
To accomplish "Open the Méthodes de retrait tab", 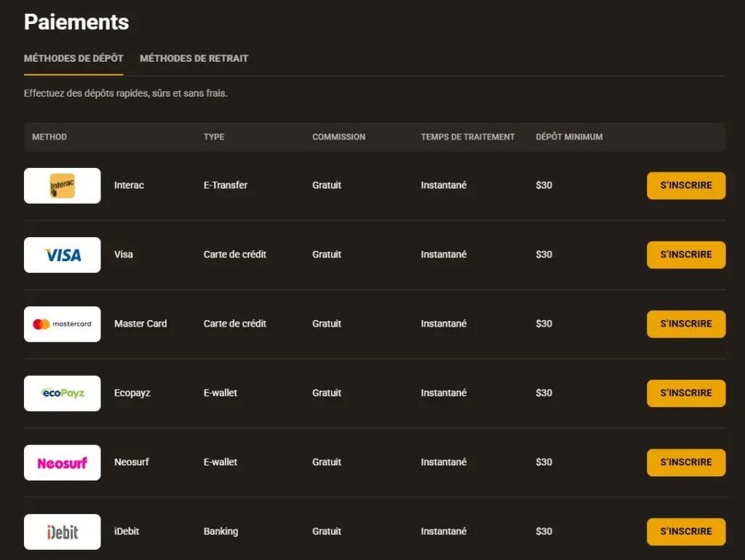I will 194,58.
